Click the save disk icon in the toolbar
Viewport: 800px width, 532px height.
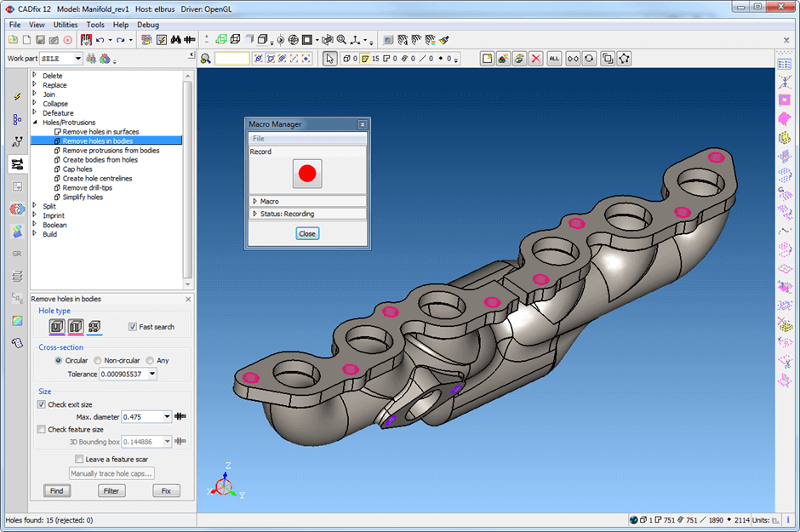click(x=40, y=40)
